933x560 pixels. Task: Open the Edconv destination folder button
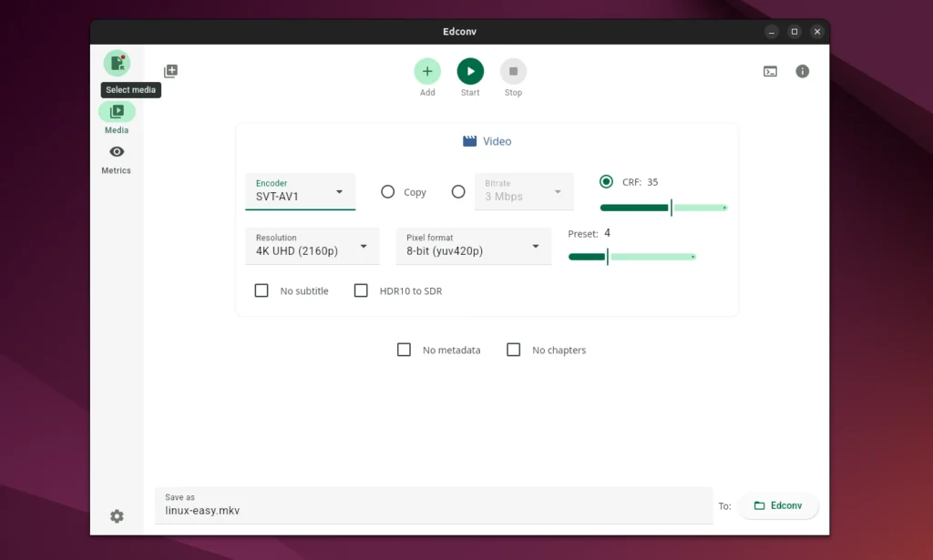[x=779, y=505]
